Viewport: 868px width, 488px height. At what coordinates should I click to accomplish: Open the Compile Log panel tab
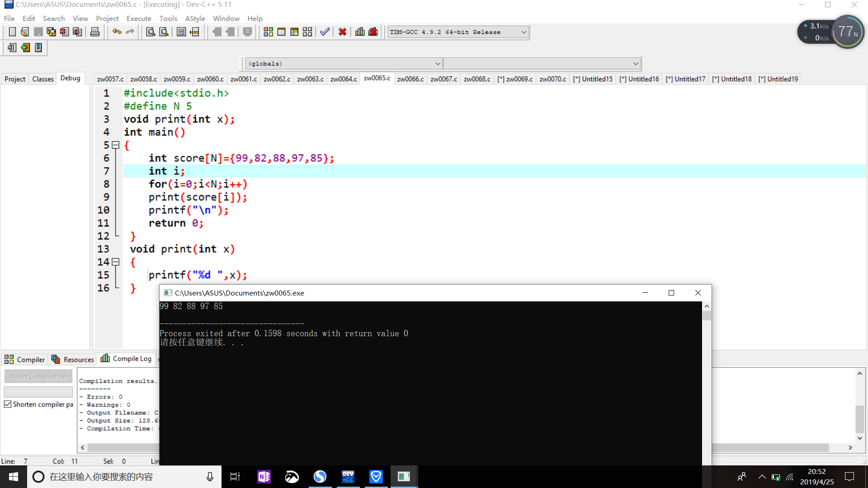[126, 359]
